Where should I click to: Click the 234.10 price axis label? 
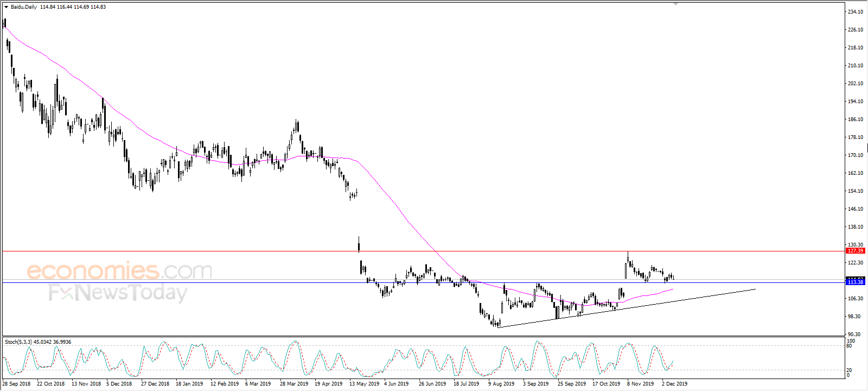click(x=856, y=12)
